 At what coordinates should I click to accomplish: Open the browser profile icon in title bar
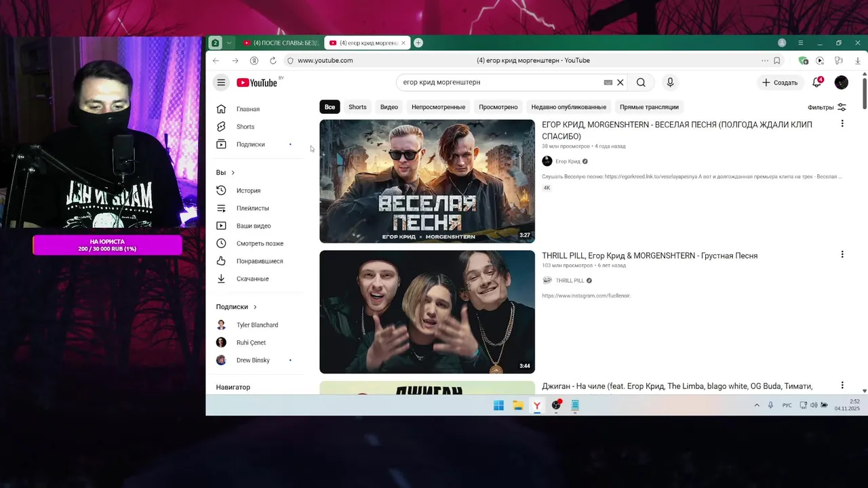[x=782, y=43]
